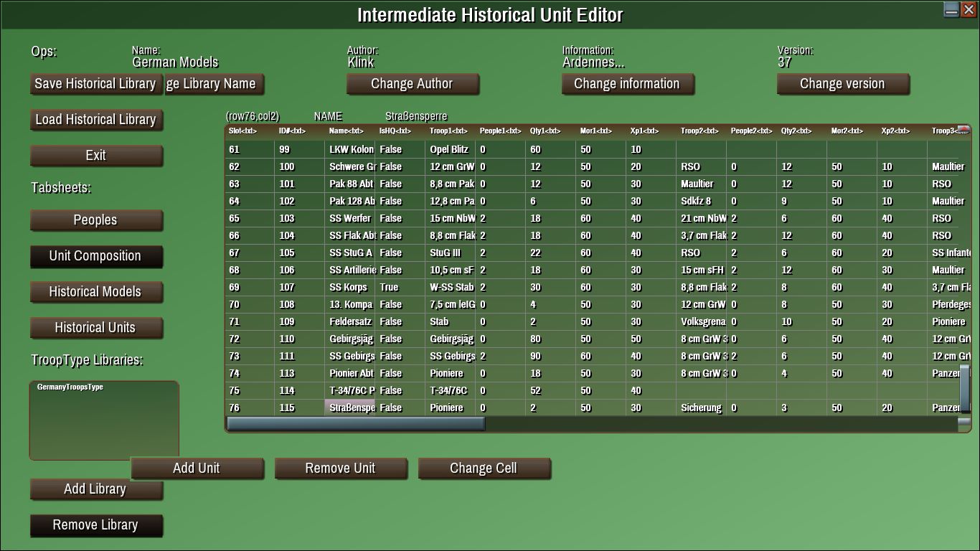Close the Unit Editor window
The image size is (980, 551).
pos(969,9)
